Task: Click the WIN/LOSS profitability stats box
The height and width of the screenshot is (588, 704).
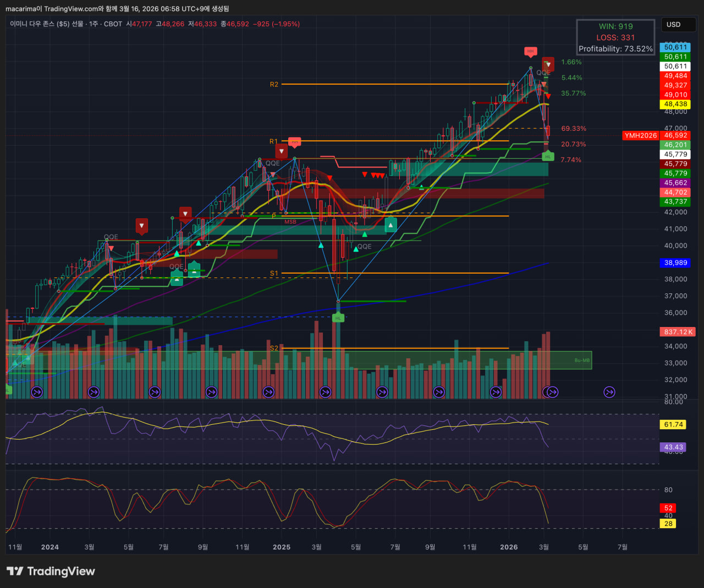Action: 615,37
